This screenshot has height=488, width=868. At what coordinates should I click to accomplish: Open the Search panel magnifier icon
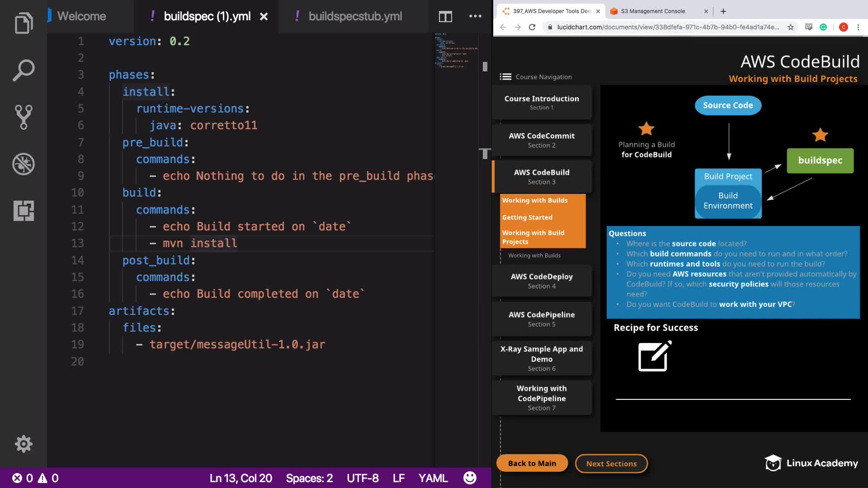point(24,70)
